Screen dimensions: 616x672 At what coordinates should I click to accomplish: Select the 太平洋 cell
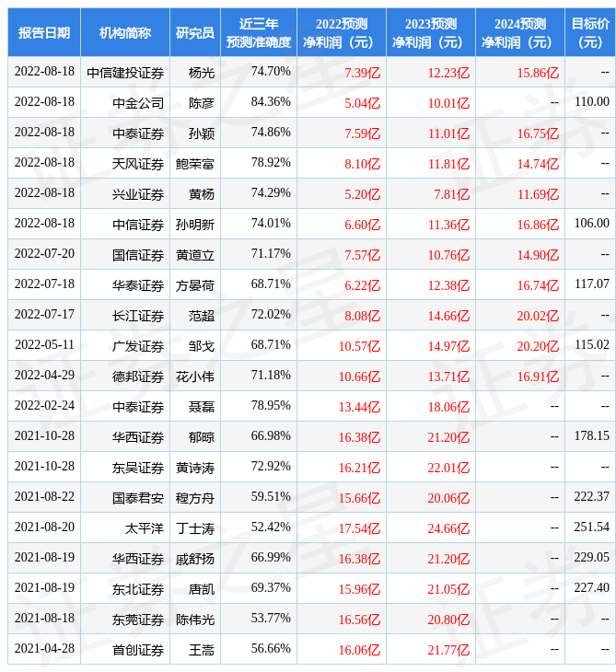(125, 529)
